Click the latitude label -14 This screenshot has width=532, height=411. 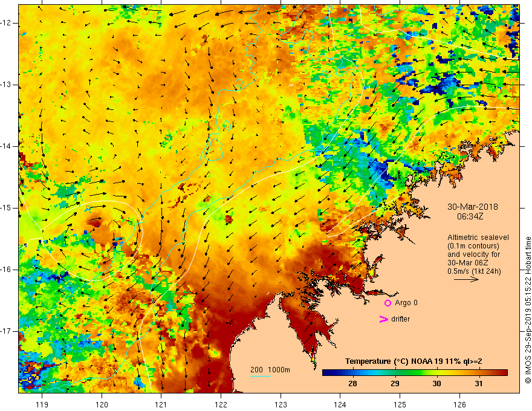click(x=6, y=146)
